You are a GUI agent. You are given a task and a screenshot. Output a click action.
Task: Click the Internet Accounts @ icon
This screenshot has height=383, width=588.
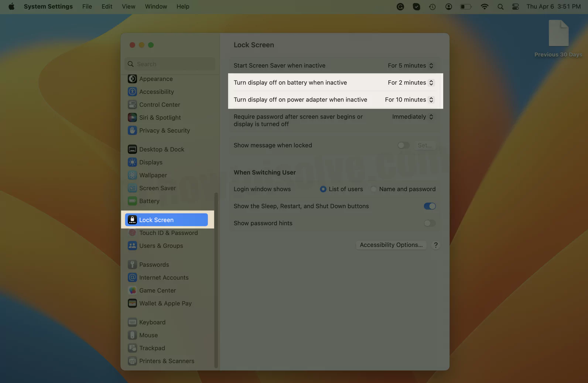pos(132,278)
